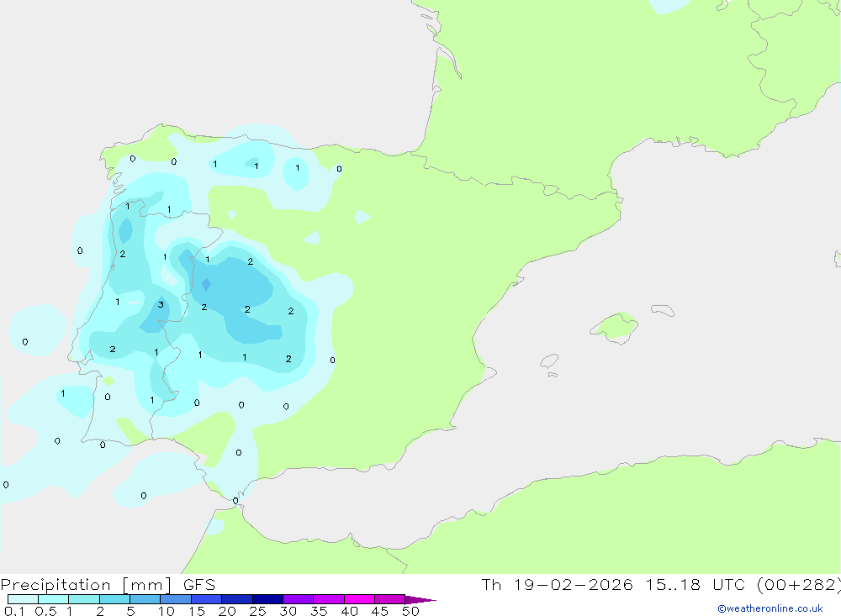Select the 2 mm legend color swatch
This screenshot has height=616, width=841.
(x=114, y=599)
